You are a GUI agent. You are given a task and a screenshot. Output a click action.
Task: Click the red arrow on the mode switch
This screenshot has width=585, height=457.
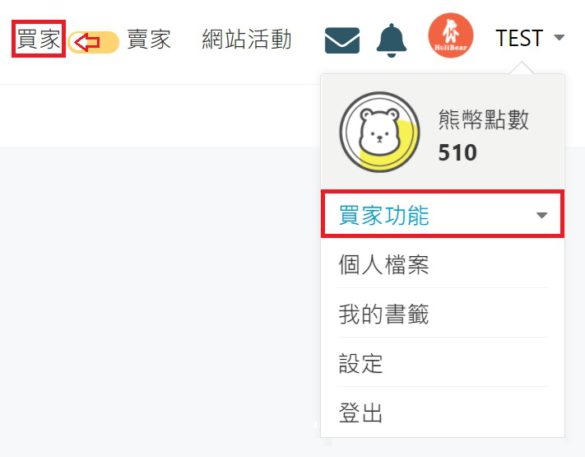87,42
